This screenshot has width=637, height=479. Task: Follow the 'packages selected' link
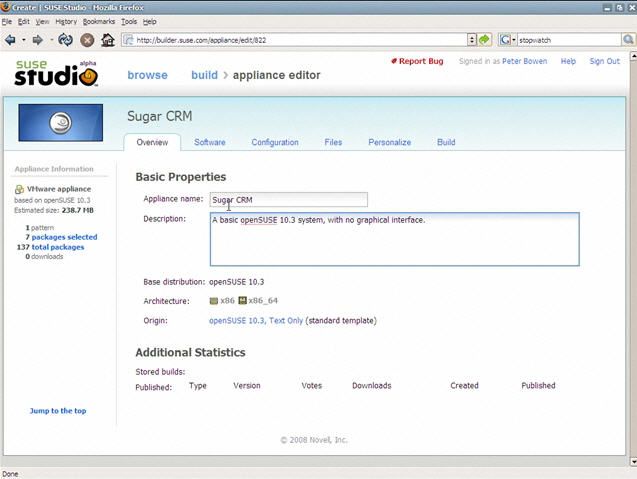click(64, 237)
